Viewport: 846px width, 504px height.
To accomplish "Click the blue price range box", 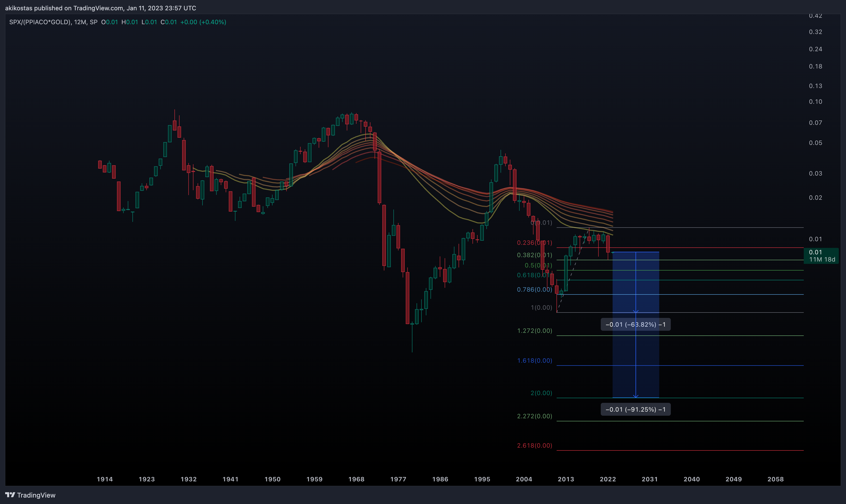I will click(x=636, y=325).
